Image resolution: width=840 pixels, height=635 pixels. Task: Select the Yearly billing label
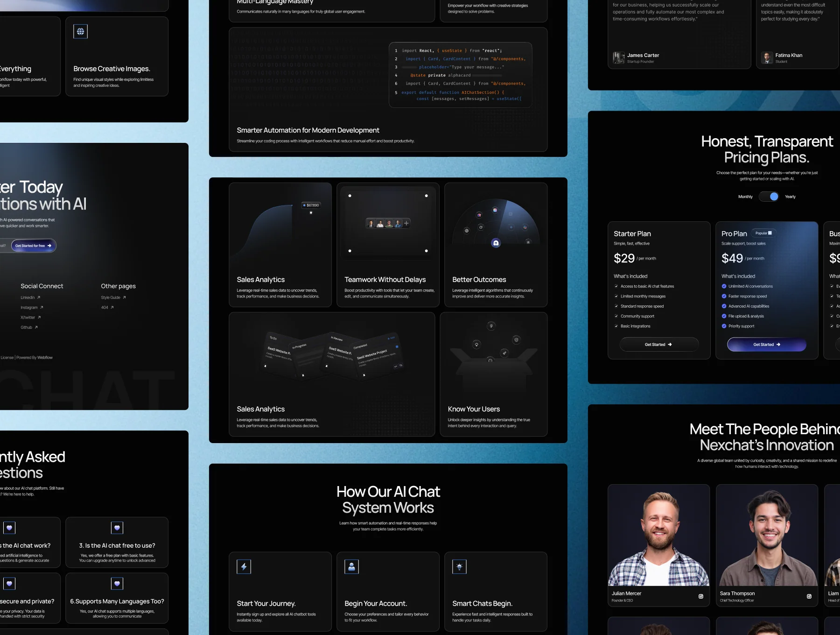tap(790, 197)
